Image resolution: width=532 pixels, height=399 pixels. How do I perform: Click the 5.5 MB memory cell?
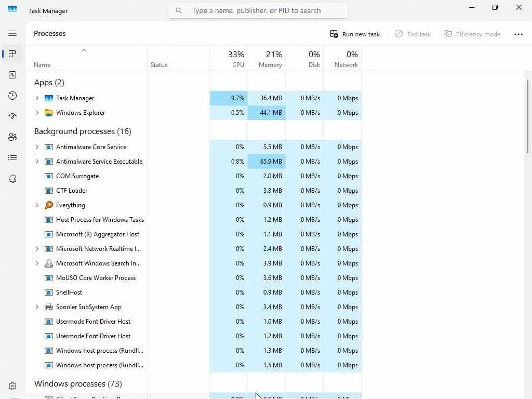click(x=267, y=147)
